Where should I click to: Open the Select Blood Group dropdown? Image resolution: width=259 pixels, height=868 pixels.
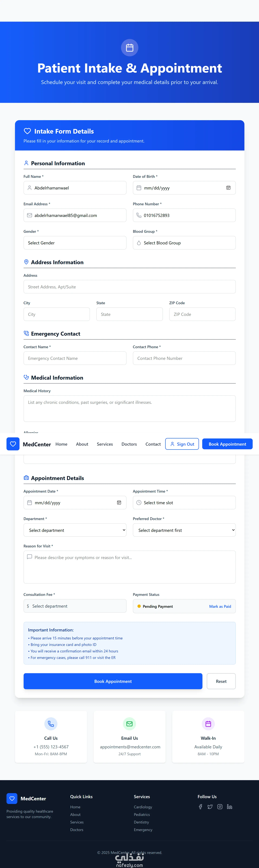[x=184, y=243]
